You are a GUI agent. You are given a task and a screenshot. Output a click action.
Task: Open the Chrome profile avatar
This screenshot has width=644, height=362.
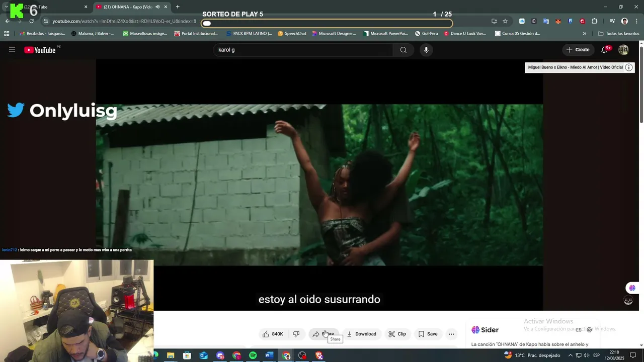tap(624, 21)
